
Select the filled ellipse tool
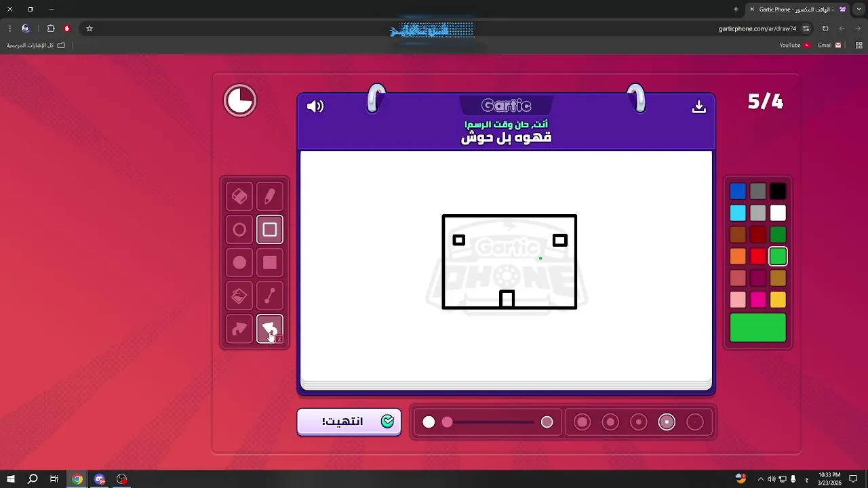point(239,263)
